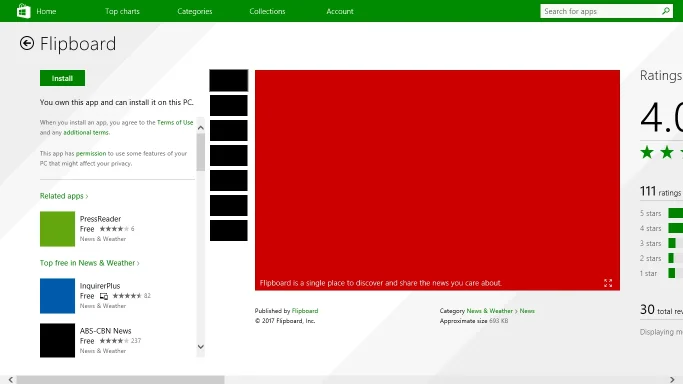Click the 5 stars rating bar

(676, 213)
